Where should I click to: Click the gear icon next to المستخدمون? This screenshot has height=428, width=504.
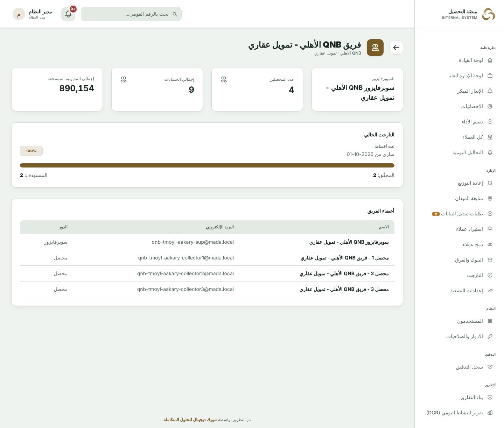pos(490,321)
